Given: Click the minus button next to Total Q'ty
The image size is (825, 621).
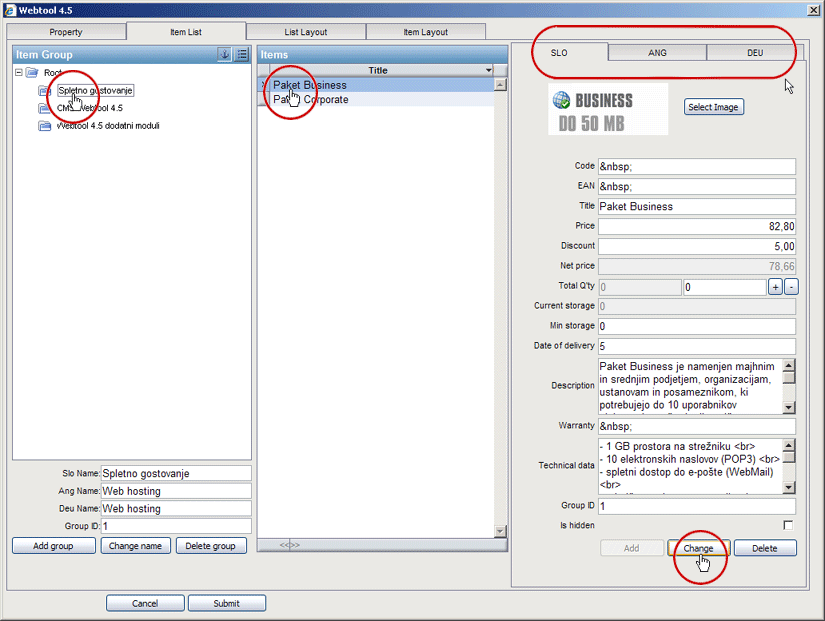Looking at the screenshot, I should (x=791, y=287).
